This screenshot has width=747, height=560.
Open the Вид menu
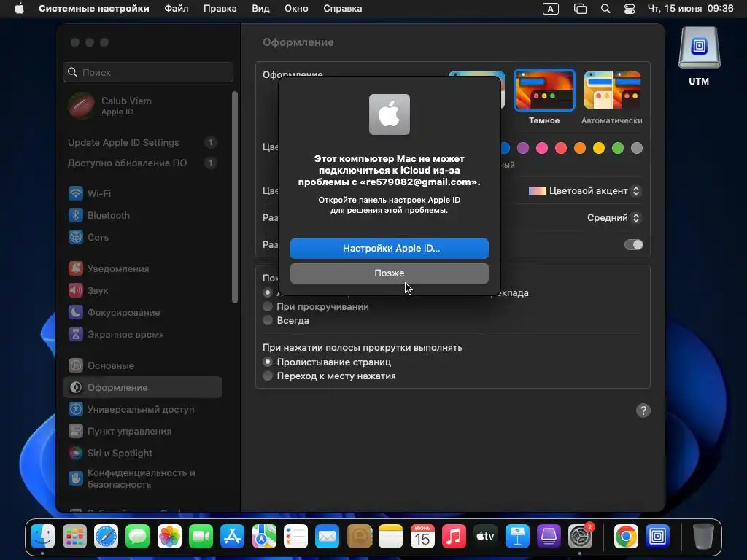(x=260, y=9)
